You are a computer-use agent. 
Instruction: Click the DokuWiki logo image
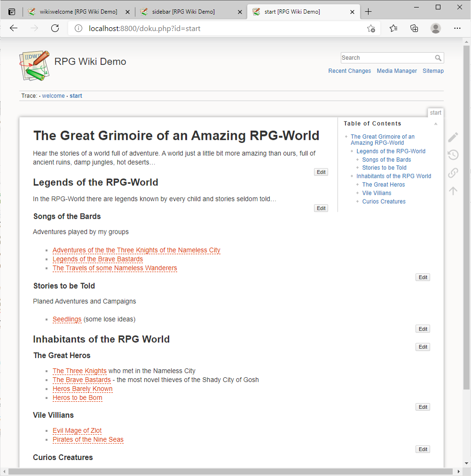coord(34,65)
